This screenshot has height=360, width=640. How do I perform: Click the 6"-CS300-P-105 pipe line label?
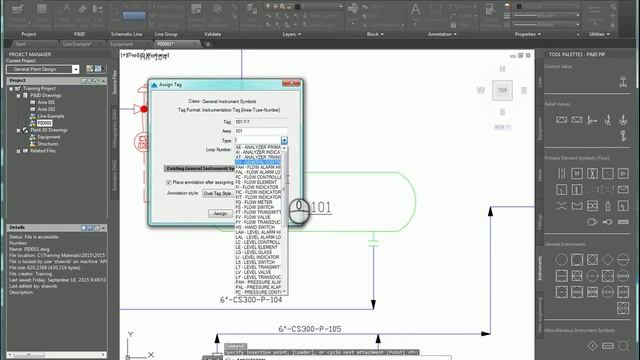[310, 329]
